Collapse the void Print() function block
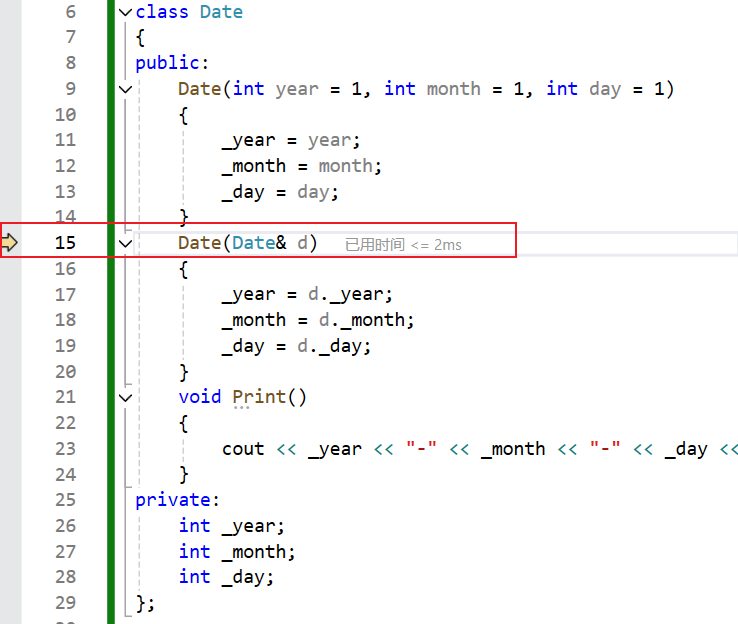Screen dimensions: 738x624 125,398
